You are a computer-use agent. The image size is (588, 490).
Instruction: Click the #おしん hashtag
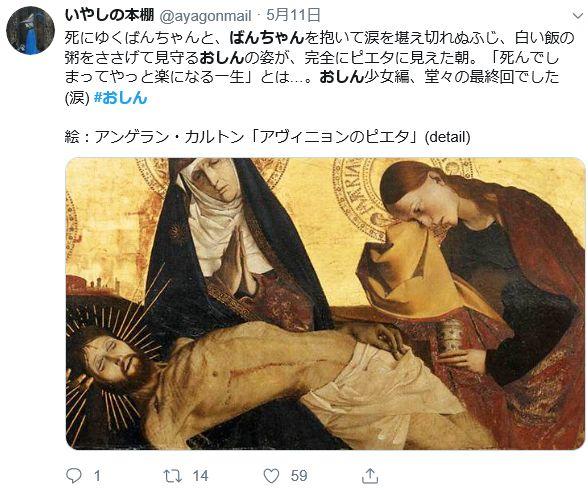pos(120,97)
